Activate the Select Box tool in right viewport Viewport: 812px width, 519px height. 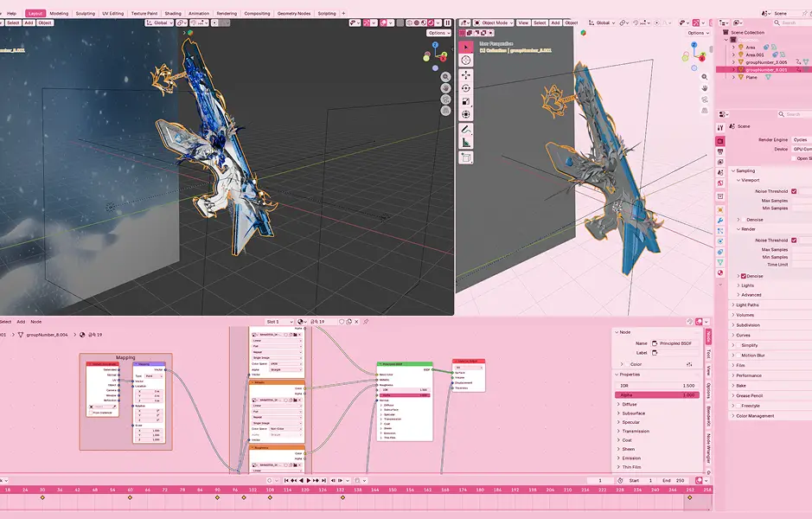466,47
